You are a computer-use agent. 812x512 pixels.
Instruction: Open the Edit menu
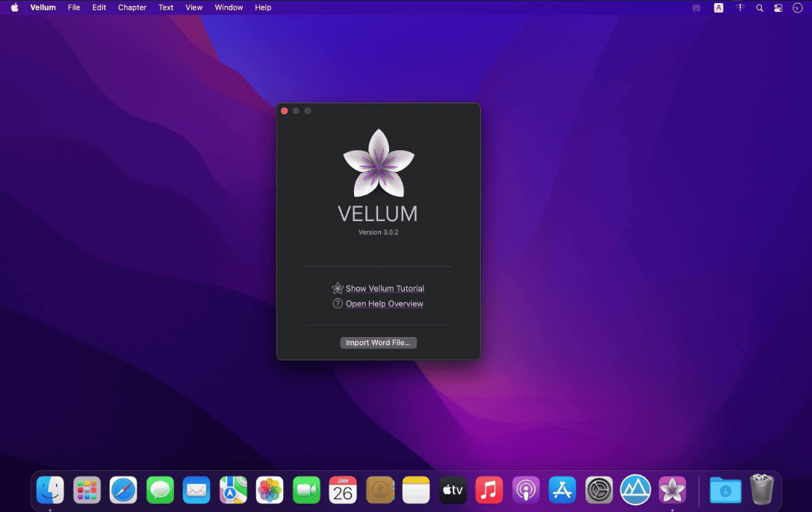(x=99, y=7)
